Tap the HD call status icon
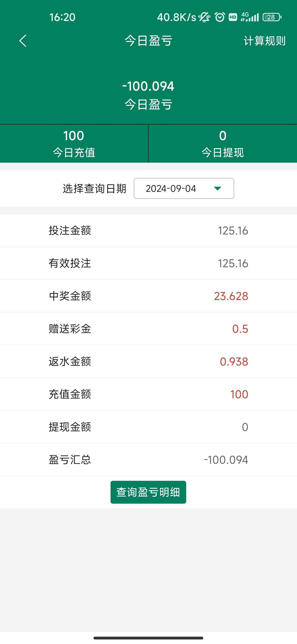The width and height of the screenshot is (297, 644). (233, 17)
